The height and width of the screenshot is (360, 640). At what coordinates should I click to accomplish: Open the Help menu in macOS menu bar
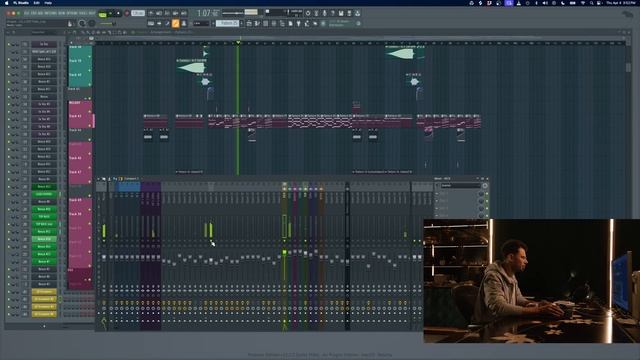point(48,3)
